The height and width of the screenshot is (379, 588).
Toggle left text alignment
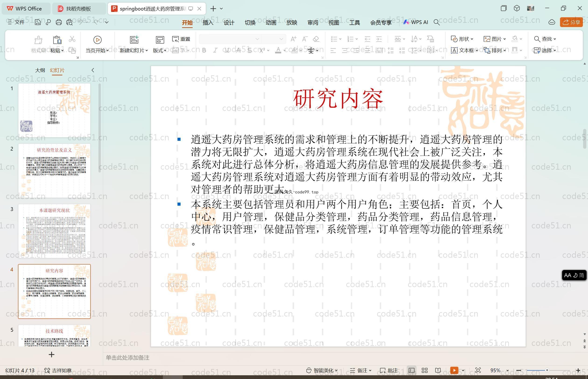click(333, 50)
